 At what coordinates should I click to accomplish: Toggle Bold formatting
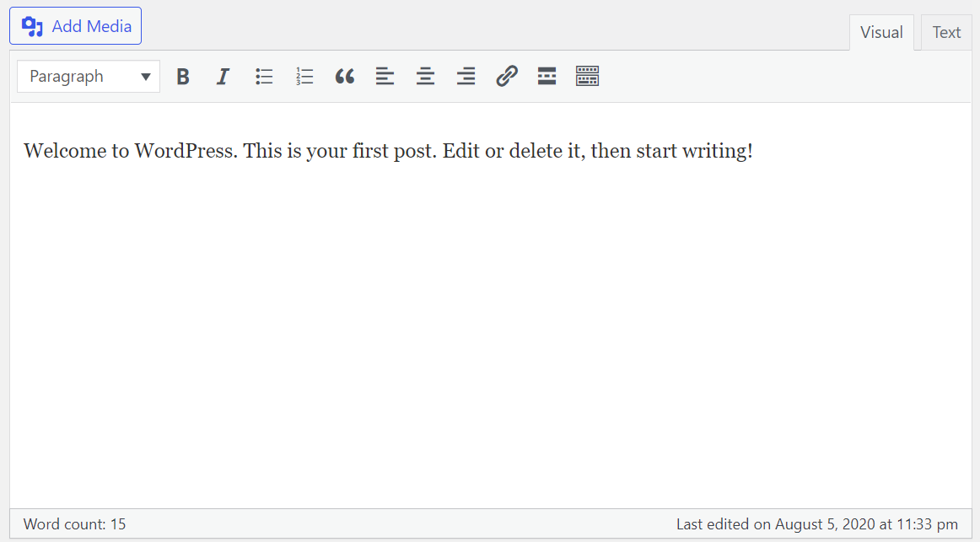click(182, 76)
